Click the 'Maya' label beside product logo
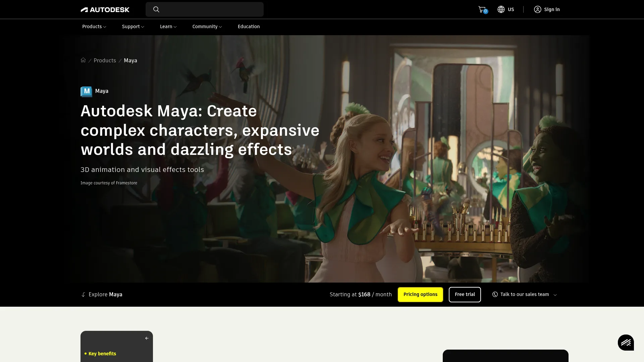 pyautogui.click(x=102, y=91)
